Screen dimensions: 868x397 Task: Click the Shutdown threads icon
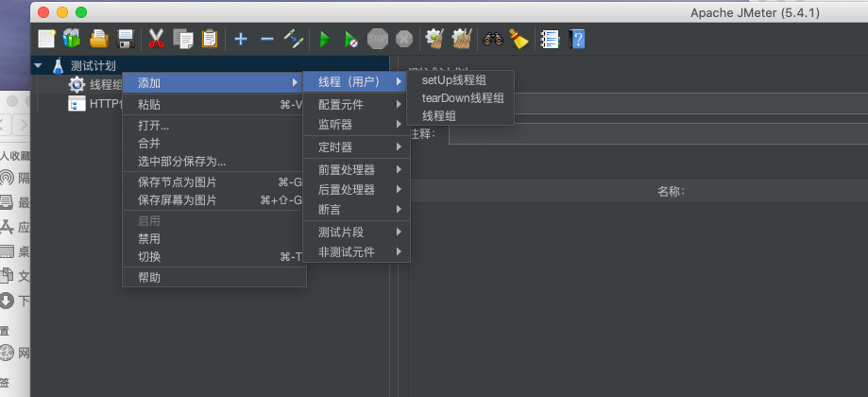pyautogui.click(x=404, y=39)
